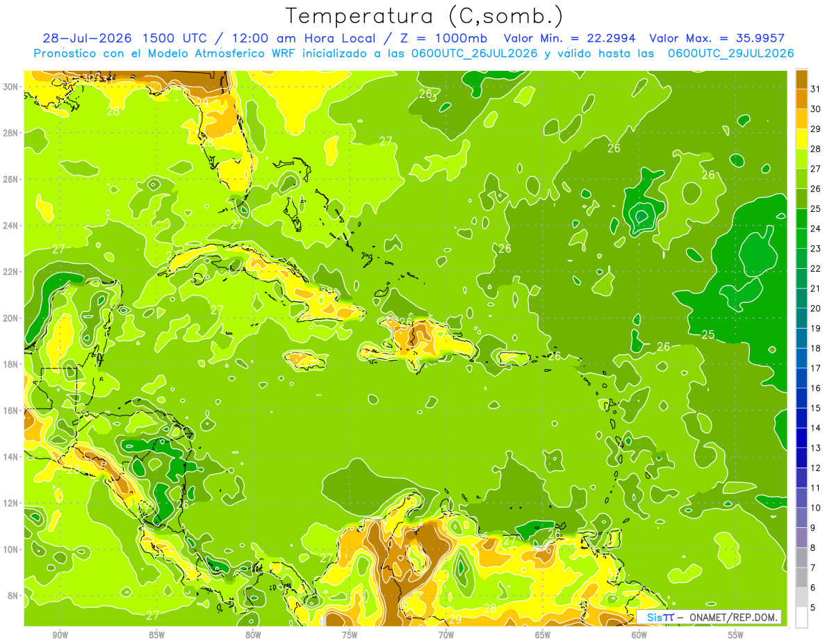Click the light gray swatch between 5 and 6
The width and height of the screenshot is (834, 644).
pyautogui.click(x=801, y=597)
